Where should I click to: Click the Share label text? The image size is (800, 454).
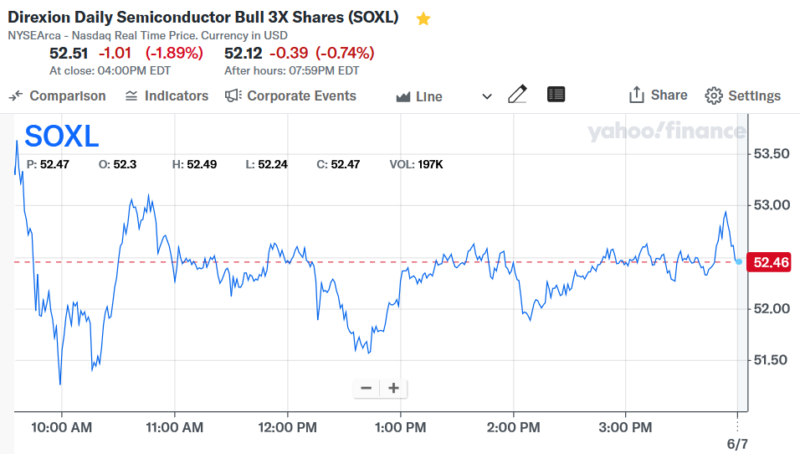pyautogui.click(x=669, y=95)
